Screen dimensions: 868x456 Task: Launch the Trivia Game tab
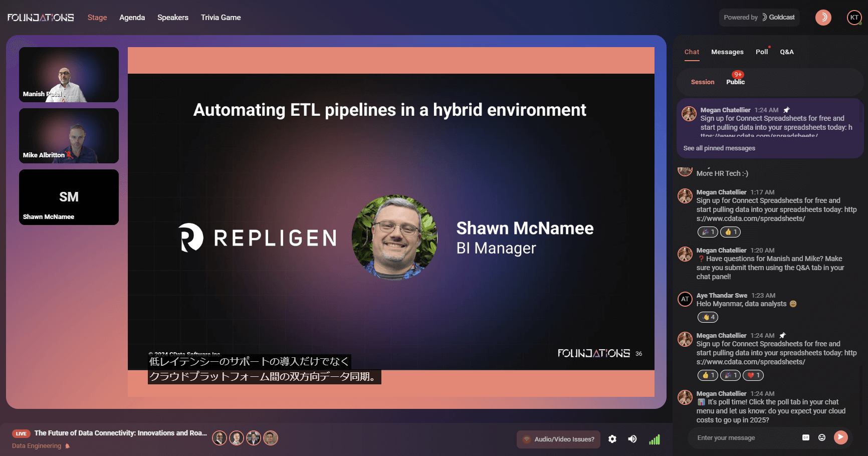[221, 18]
